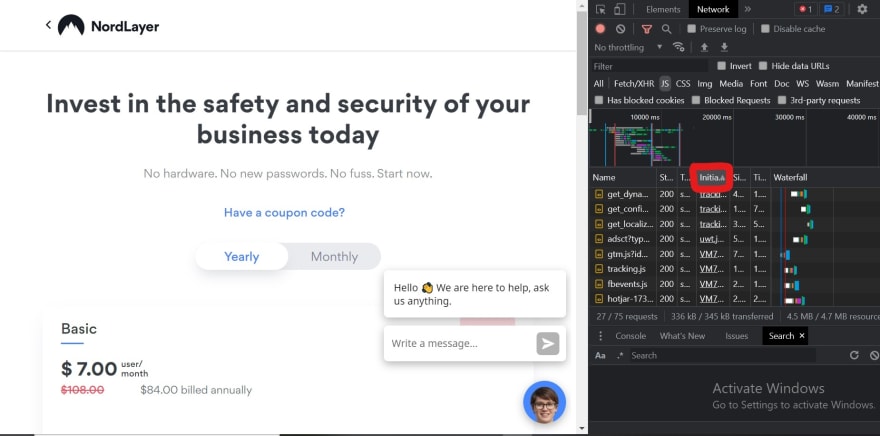Image resolution: width=880 pixels, height=436 pixels.
Task: Import HAR file with upload arrow
Action: tap(704, 47)
